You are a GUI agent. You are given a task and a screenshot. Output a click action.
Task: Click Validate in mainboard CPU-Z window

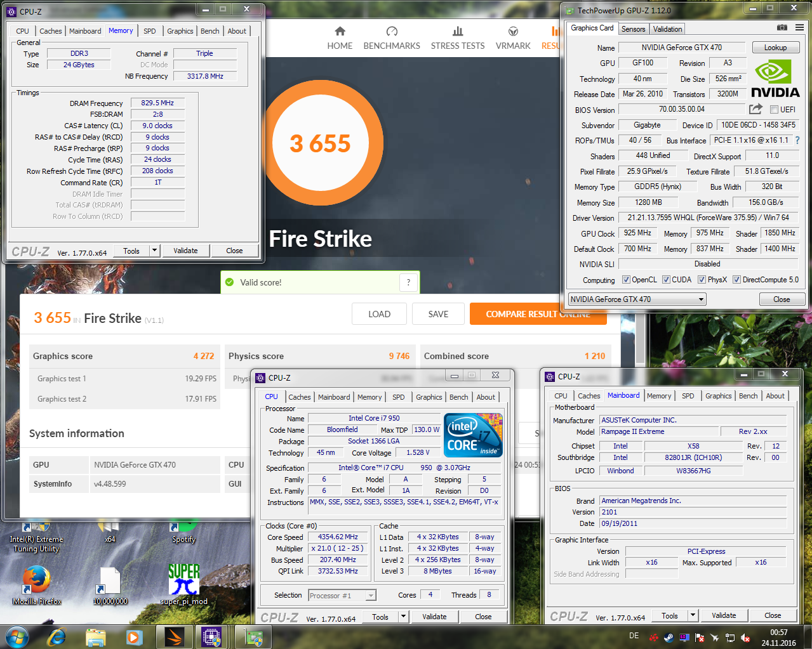tap(724, 615)
